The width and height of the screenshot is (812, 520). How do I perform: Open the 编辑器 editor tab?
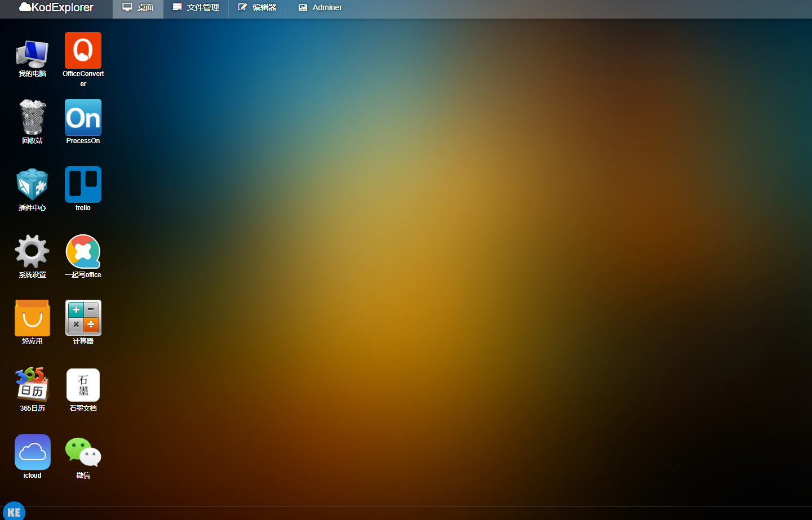(257, 8)
